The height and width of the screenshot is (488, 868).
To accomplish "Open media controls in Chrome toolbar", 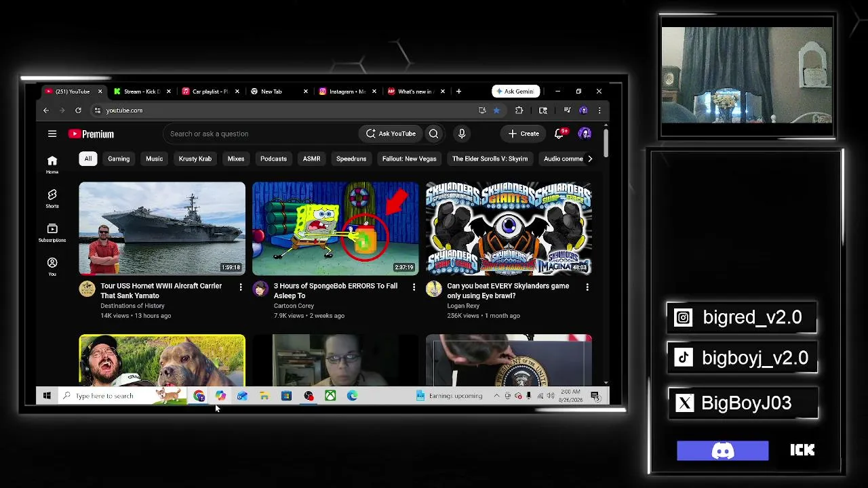I will point(567,110).
